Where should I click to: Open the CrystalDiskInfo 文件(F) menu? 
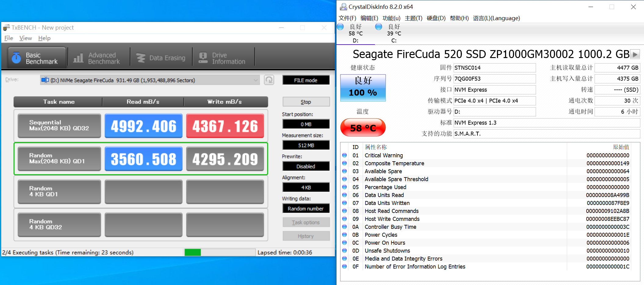pos(347,18)
